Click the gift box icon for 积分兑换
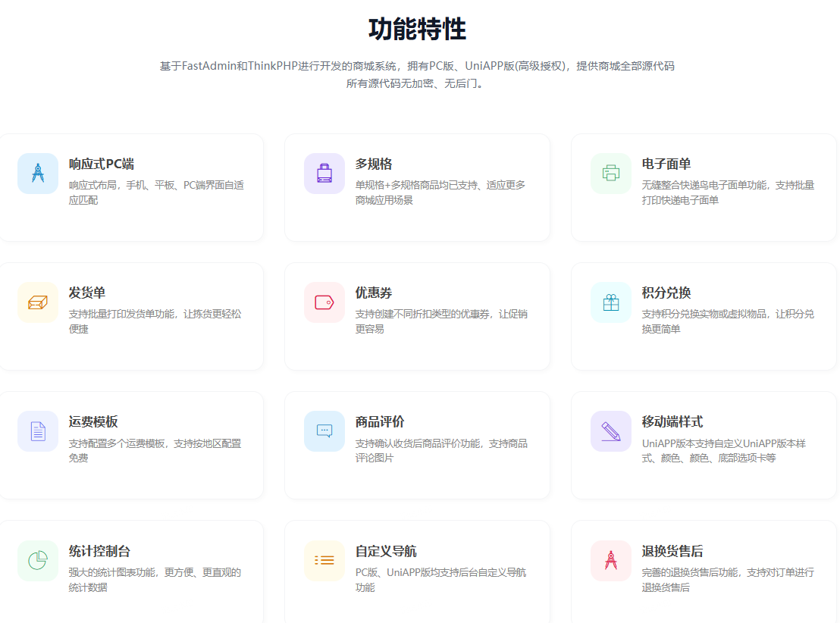The image size is (840, 623). point(611,302)
